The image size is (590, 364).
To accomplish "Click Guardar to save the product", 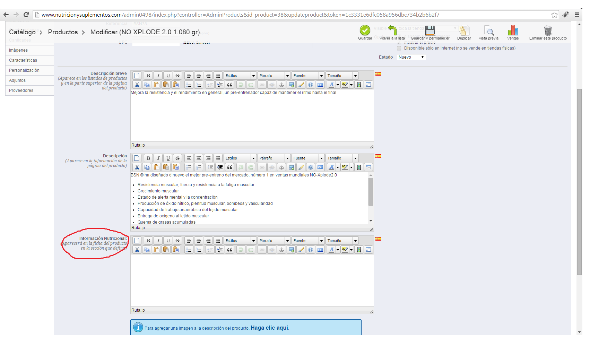I will pos(365,33).
